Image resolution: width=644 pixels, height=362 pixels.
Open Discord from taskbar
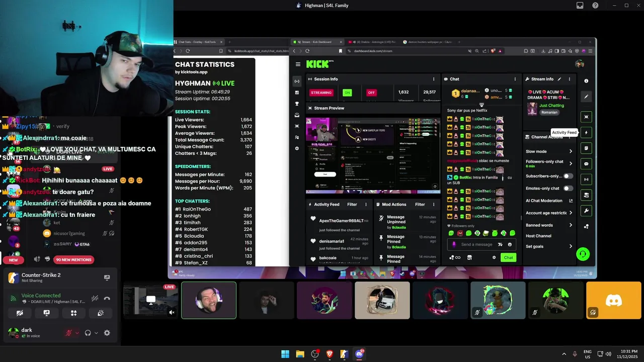pos(359,354)
